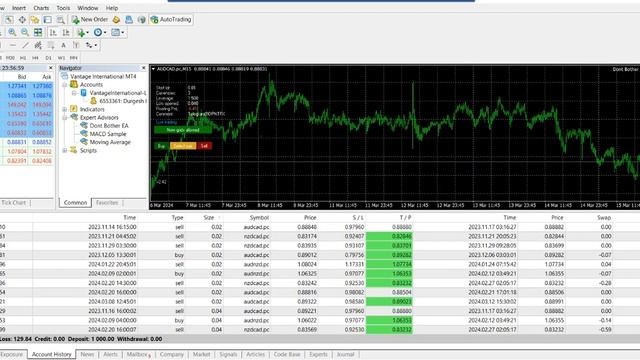Image resolution: width=640 pixels, height=360 pixels.
Task: Open the Tools menu
Action: [63, 8]
